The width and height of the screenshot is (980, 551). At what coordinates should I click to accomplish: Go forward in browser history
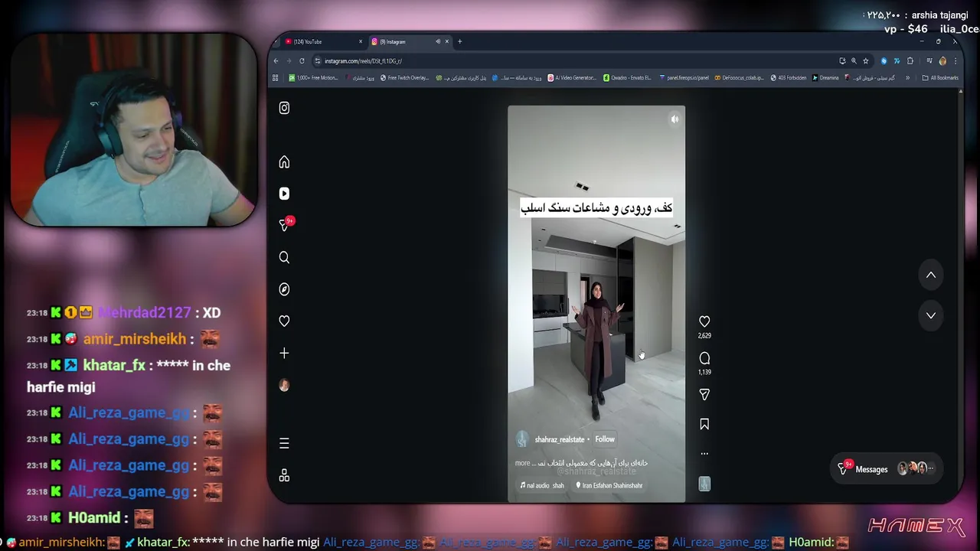(289, 60)
